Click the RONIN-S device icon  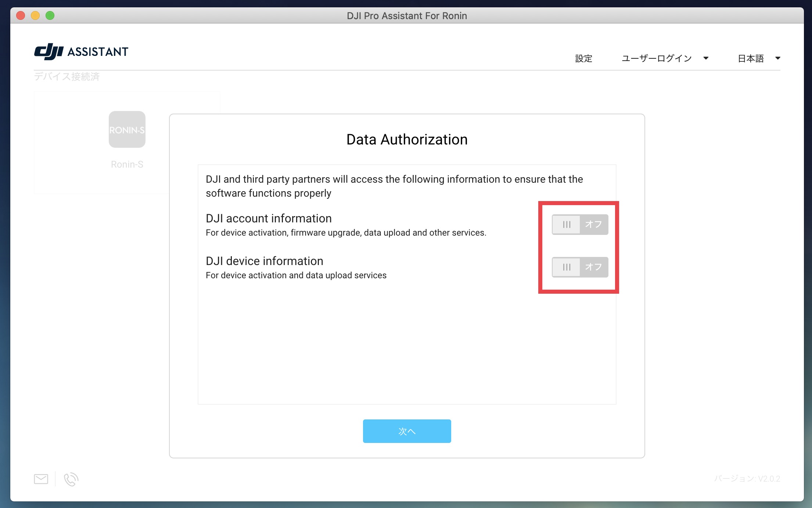127,129
